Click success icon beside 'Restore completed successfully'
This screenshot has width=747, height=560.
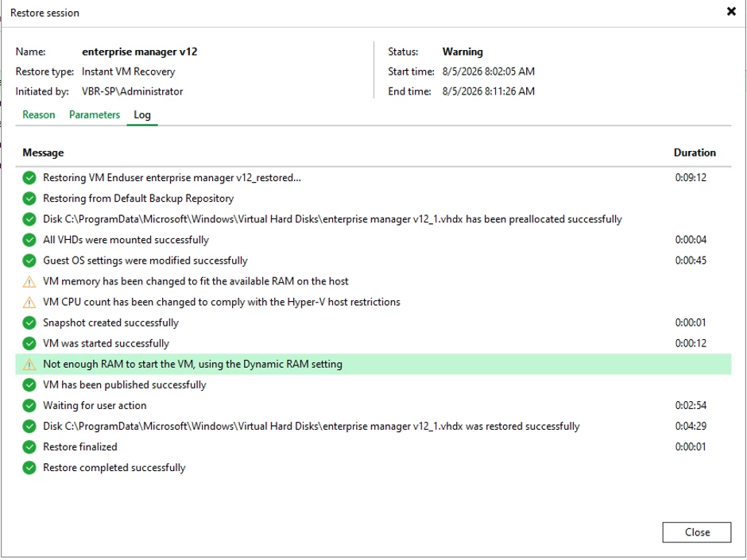tap(29, 468)
